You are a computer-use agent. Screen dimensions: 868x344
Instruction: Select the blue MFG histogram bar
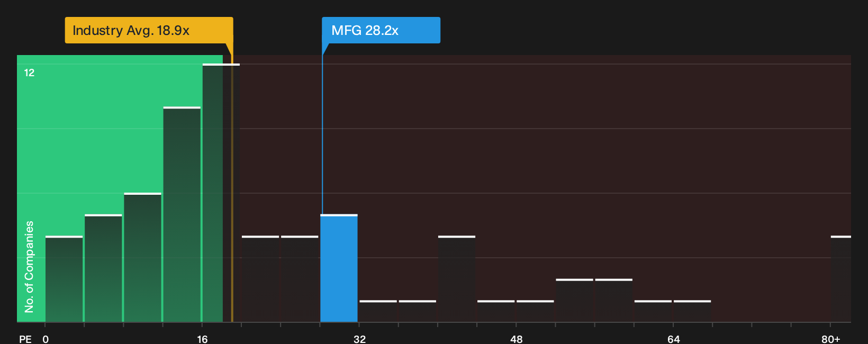(339, 268)
